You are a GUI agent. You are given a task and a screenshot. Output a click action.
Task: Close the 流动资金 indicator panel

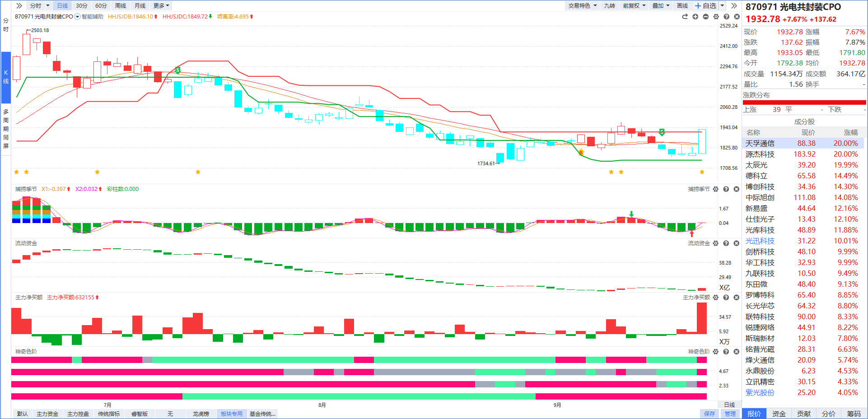coord(736,243)
